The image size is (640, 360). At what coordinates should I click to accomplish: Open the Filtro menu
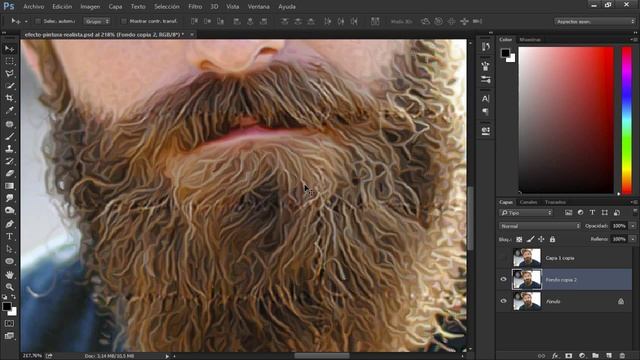[x=195, y=7]
